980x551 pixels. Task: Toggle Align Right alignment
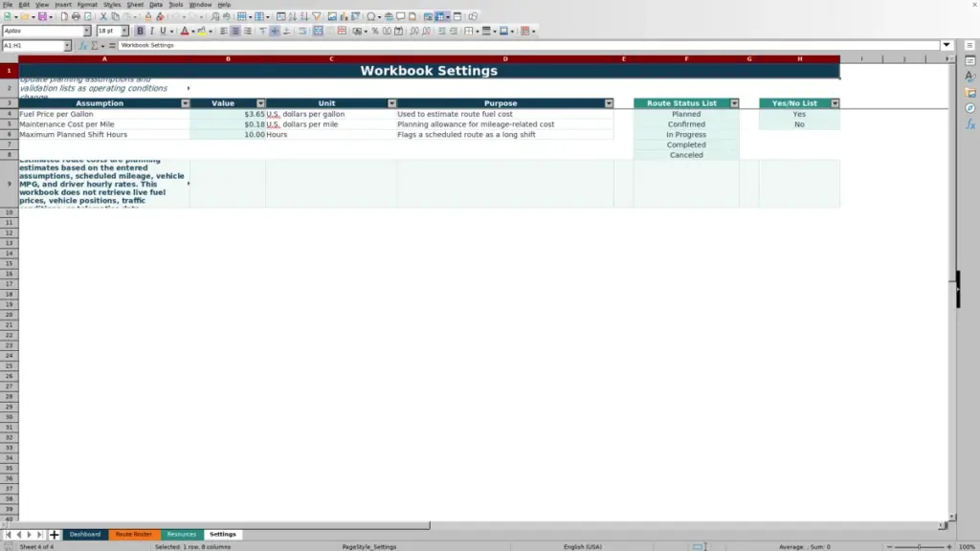248,31
